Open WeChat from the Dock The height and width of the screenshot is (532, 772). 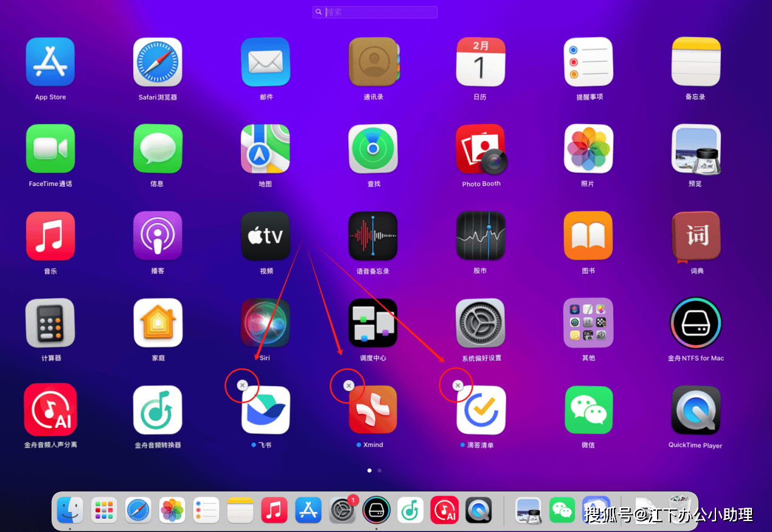point(562,510)
